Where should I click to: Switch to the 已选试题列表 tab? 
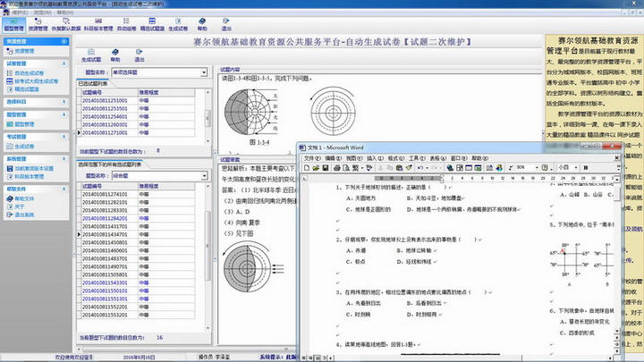click(92, 84)
